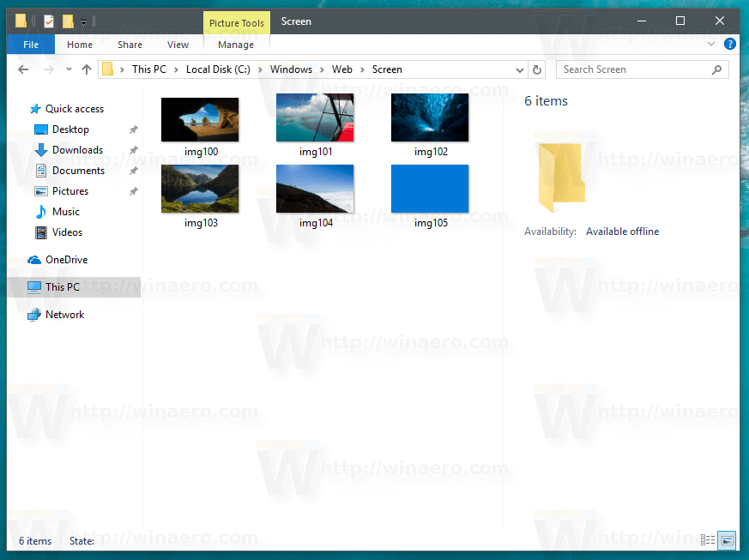The width and height of the screenshot is (749, 560).
Task: Open the Share ribbon tab
Action: coord(130,45)
